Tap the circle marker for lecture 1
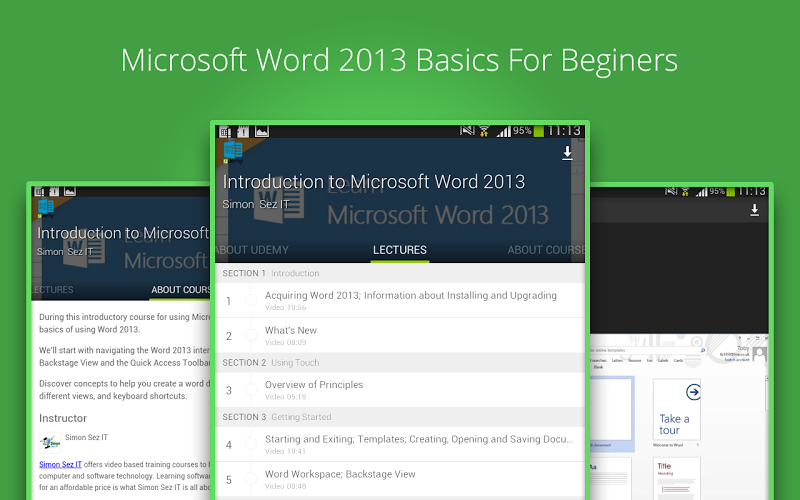The height and width of the screenshot is (500, 800). [x=251, y=301]
